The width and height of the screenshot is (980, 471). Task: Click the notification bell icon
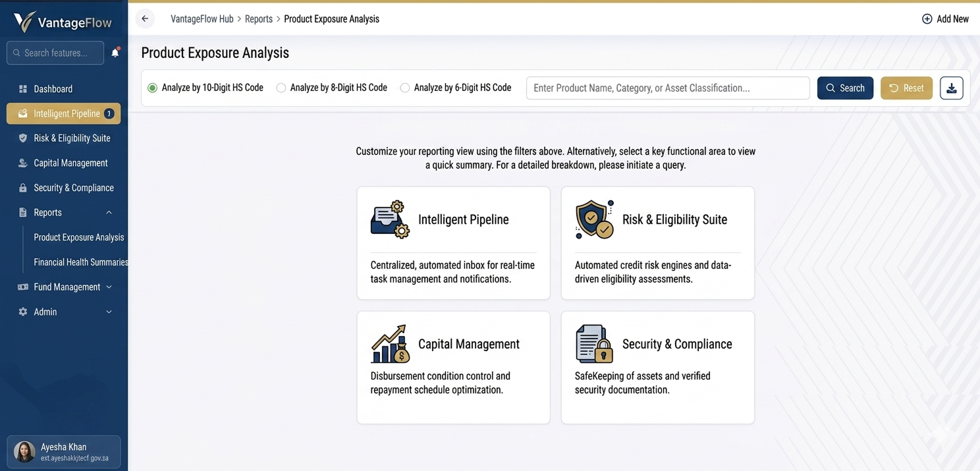click(115, 53)
